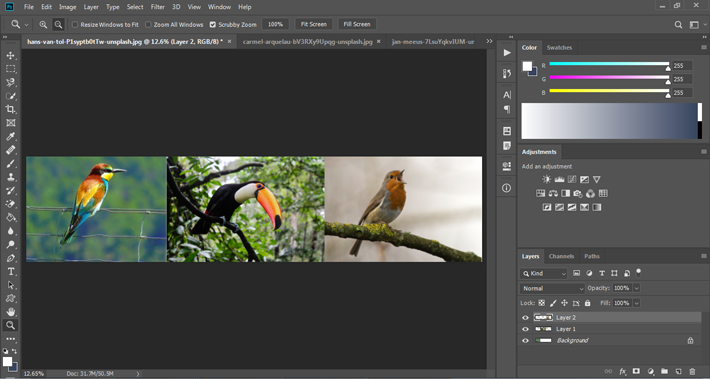
Task: Select the Move tool
Action: [x=10, y=55]
